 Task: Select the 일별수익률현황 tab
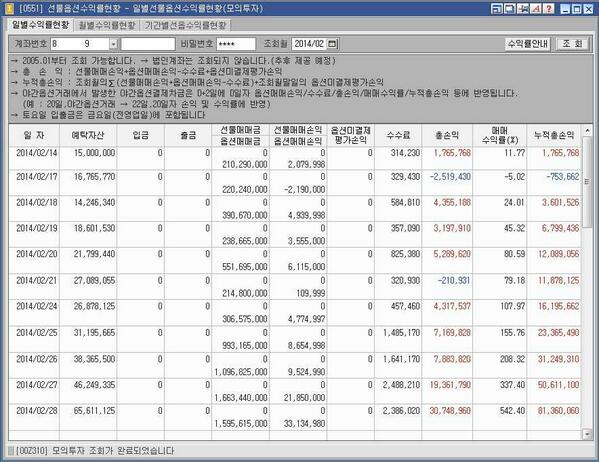pos(40,25)
